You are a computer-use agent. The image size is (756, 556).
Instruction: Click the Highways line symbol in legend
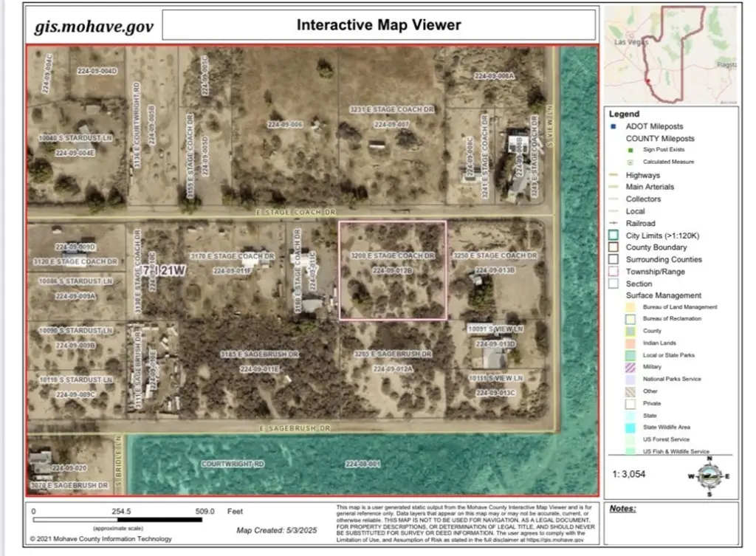612,175
